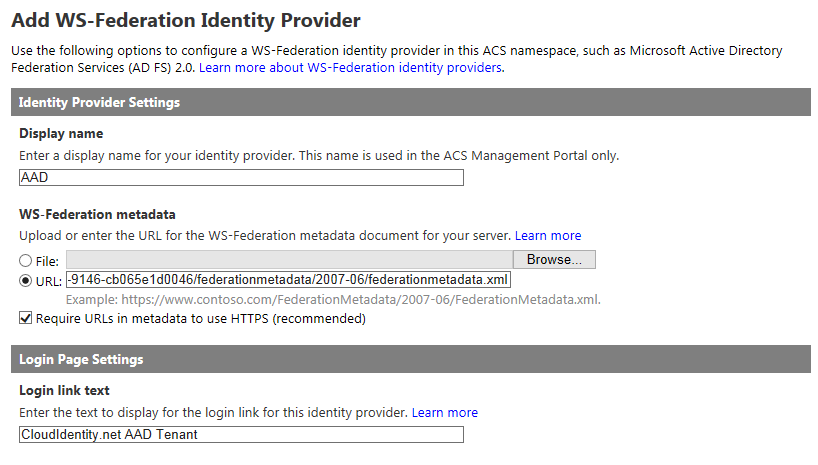The image size is (818, 465).
Task: Select the File radio button
Action: tap(26, 260)
